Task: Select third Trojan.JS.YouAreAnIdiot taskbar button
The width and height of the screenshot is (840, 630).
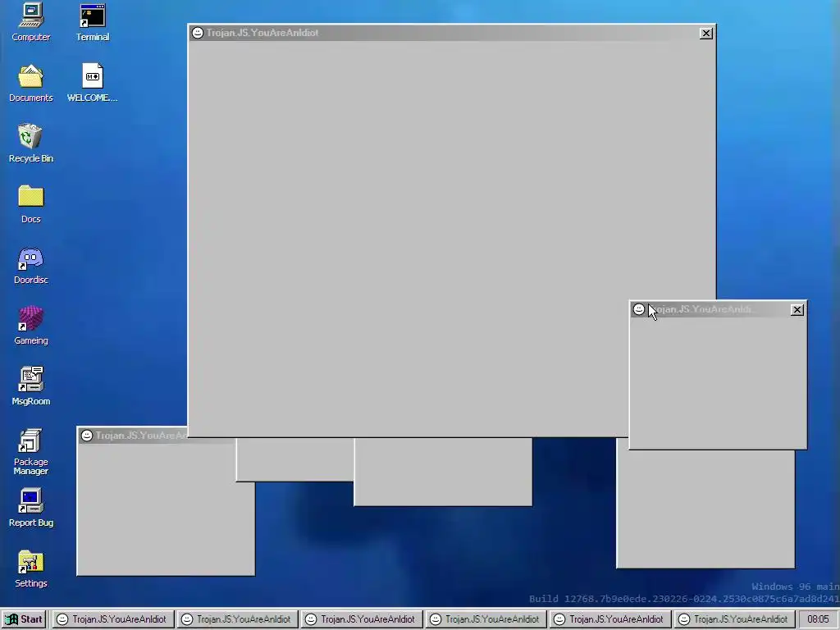Action: 361,619
